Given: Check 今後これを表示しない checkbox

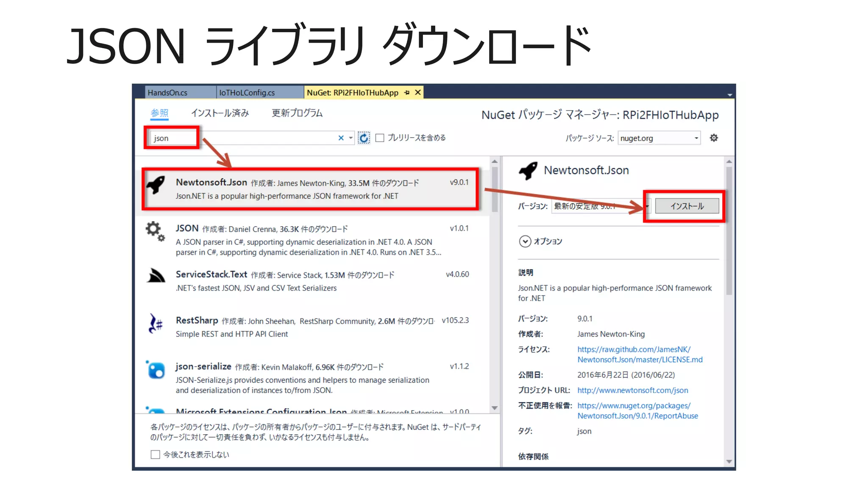Looking at the screenshot, I should [155, 455].
